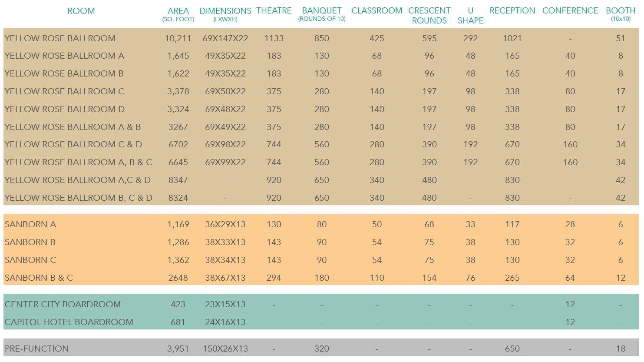Click the 150X26X13 dimensions cell
This screenshot has width=644, height=362.
pyautogui.click(x=225, y=349)
